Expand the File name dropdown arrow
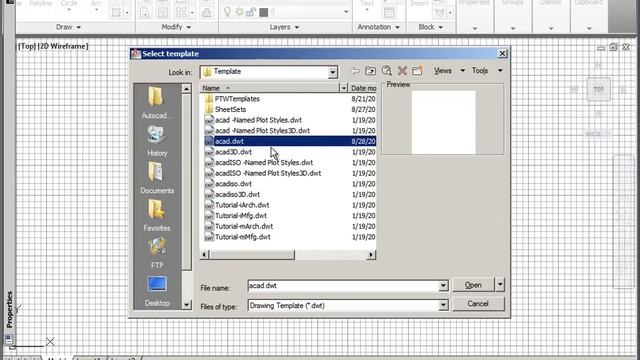 [443, 286]
